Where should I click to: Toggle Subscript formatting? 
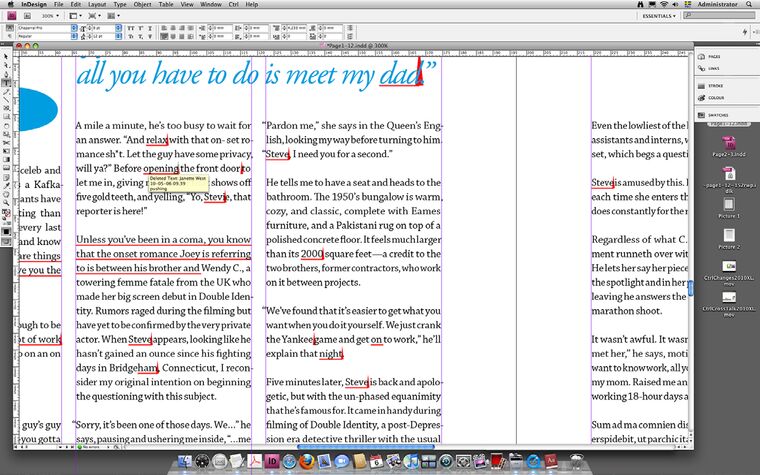pos(140,36)
